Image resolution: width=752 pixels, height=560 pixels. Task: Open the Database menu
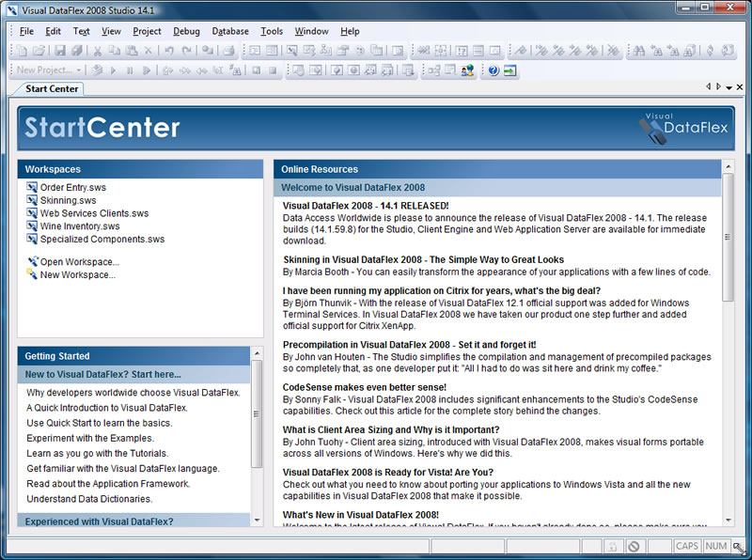coord(230,31)
